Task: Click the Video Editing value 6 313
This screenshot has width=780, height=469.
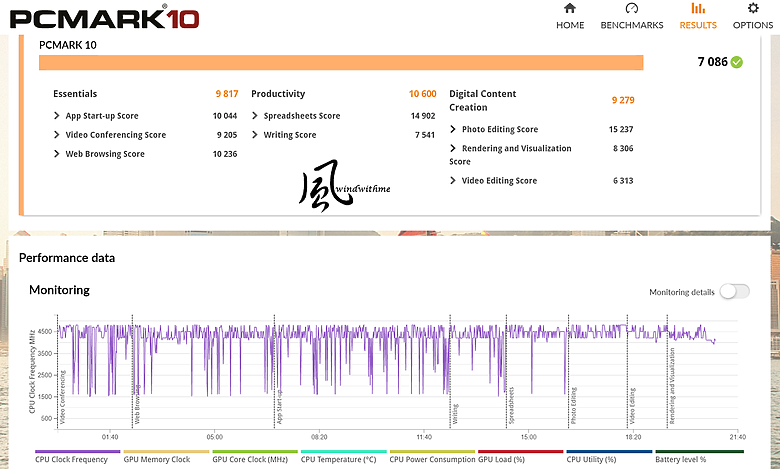Action: [x=623, y=181]
